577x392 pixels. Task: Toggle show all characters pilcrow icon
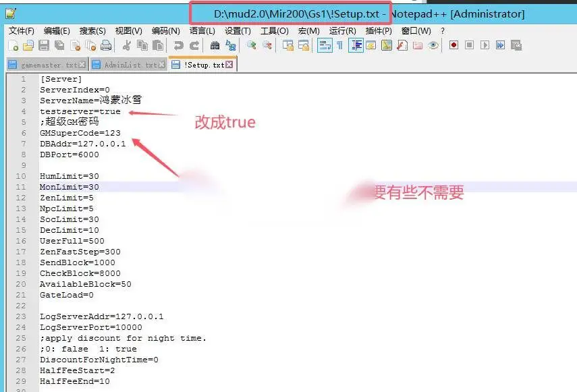click(x=339, y=46)
